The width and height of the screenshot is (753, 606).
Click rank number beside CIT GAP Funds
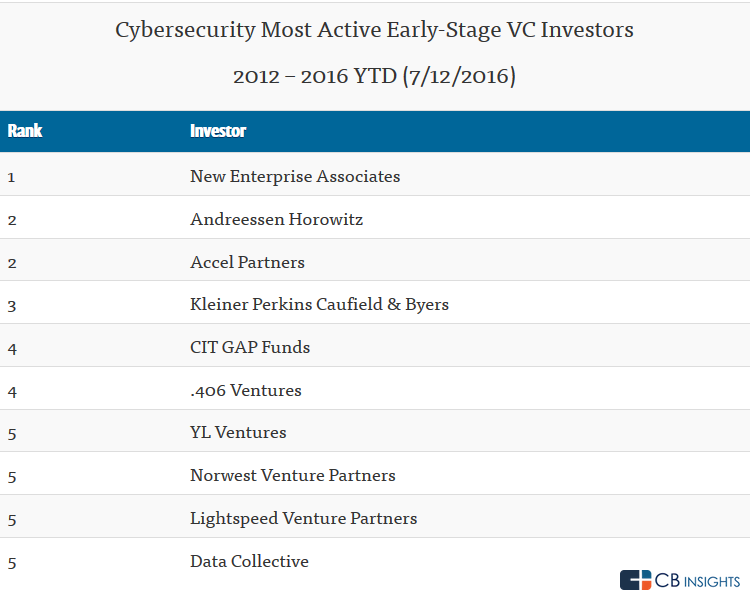(x=12, y=348)
